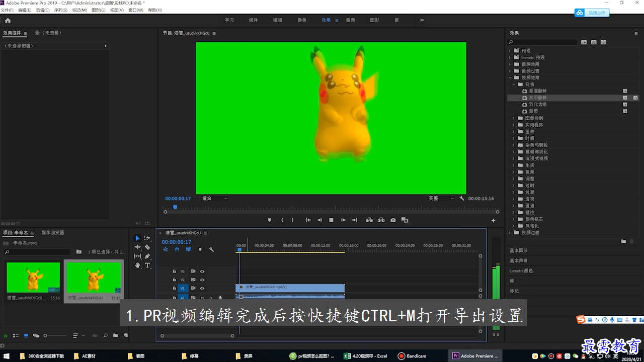Viewport: 644px width, 362px height.
Task: Toggle V3 track output eye
Action: click(x=202, y=271)
